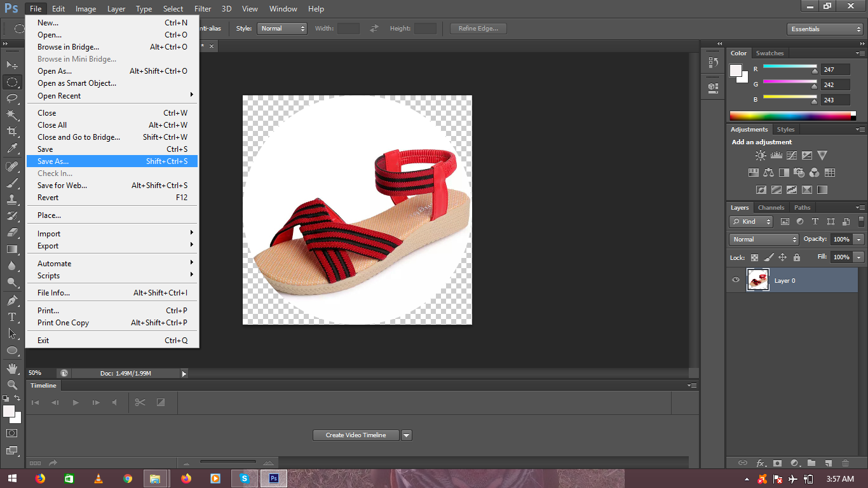Screen dimensions: 868x488
Task: Select the Clone Stamp tool
Action: pyautogui.click(x=12, y=200)
